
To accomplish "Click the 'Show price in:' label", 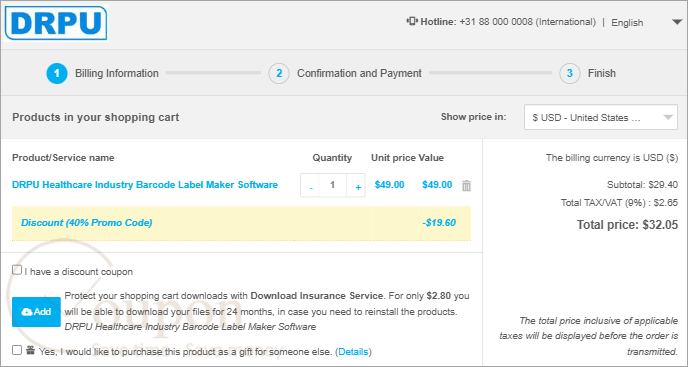I will (473, 117).
